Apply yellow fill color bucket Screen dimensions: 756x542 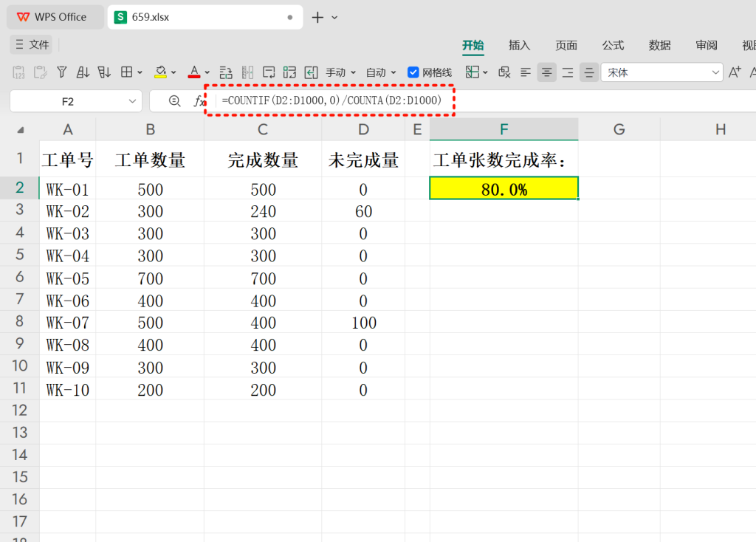[x=160, y=72]
